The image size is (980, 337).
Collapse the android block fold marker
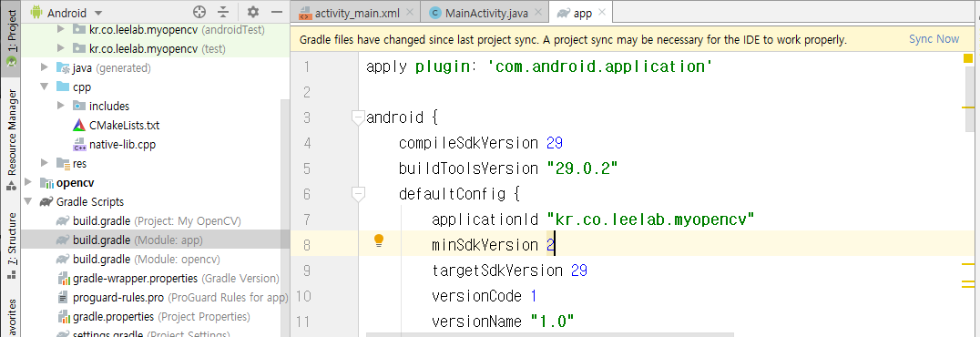tap(358, 117)
